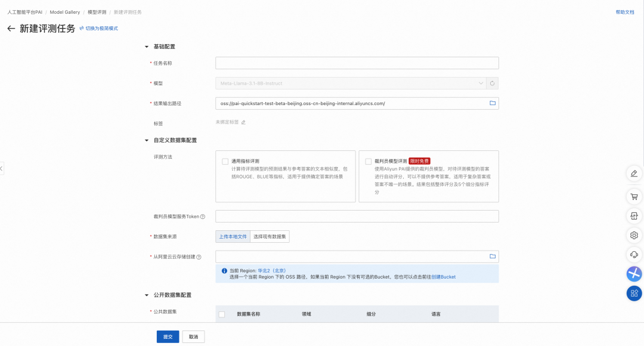
Task: Open the API tool icon in sidebar
Action: point(634,216)
